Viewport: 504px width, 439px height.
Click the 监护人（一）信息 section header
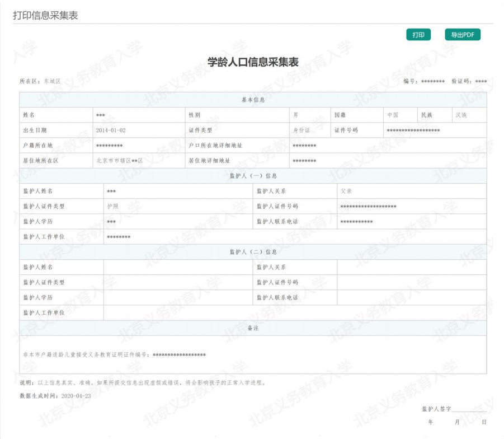[x=253, y=176]
